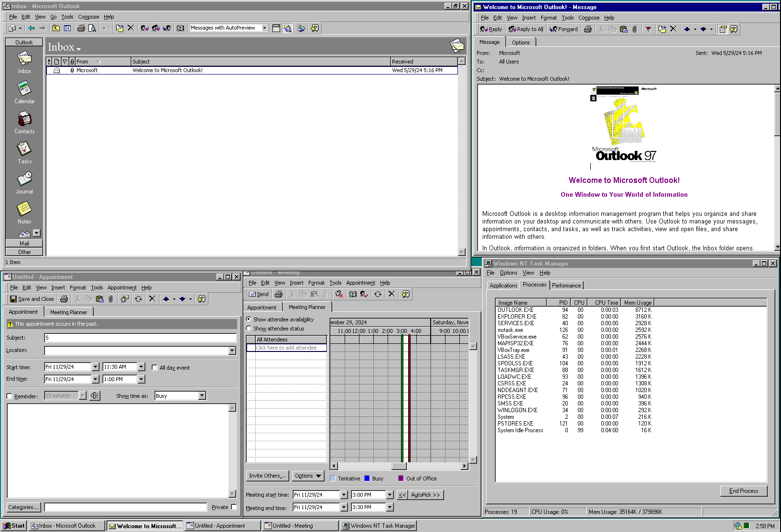Image resolution: width=781 pixels, height=532 pixels.
Task: Open the 11:30 AM start time dropdown
Action: click(x=141, y=367)
